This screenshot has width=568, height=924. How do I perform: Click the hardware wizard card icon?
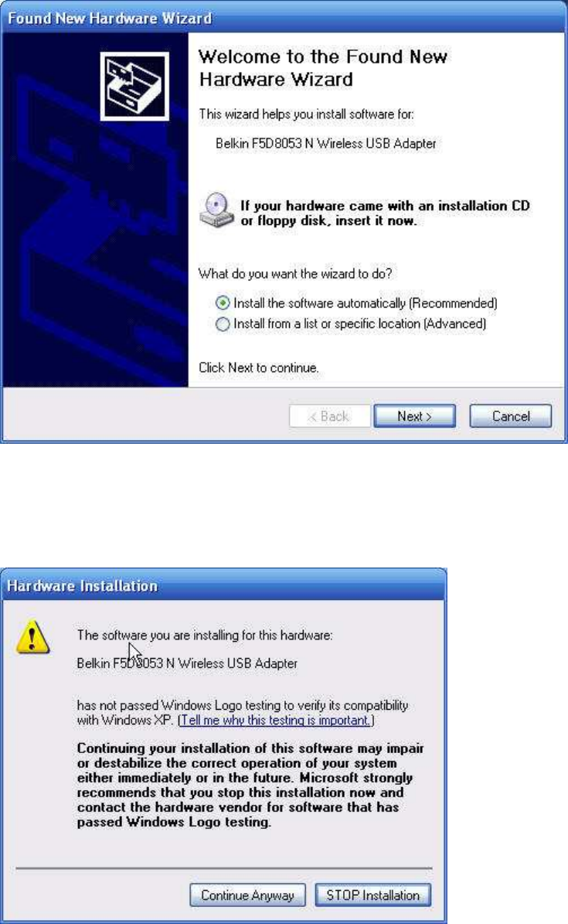134,86
